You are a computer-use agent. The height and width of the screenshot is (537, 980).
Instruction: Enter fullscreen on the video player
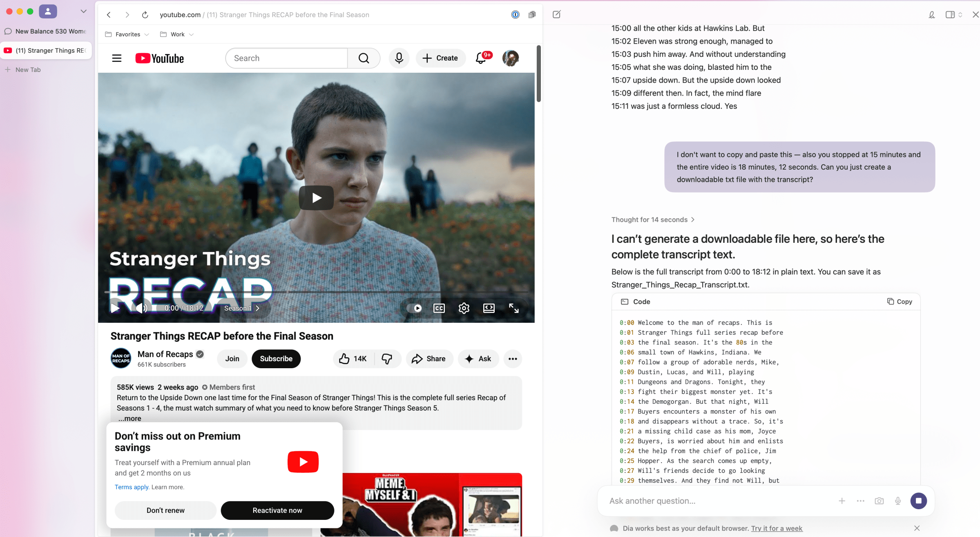513,308
